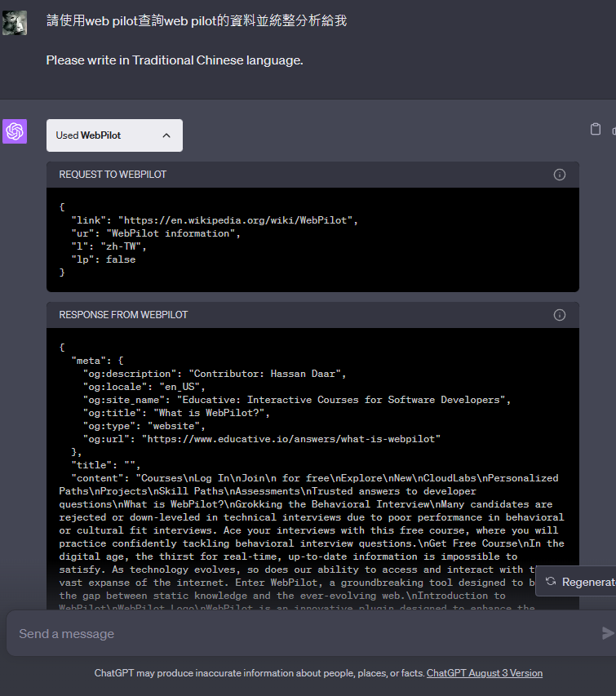Collapse the Used WebPilot plugin details
The image size is (616, 696).
tap(114, 135)
